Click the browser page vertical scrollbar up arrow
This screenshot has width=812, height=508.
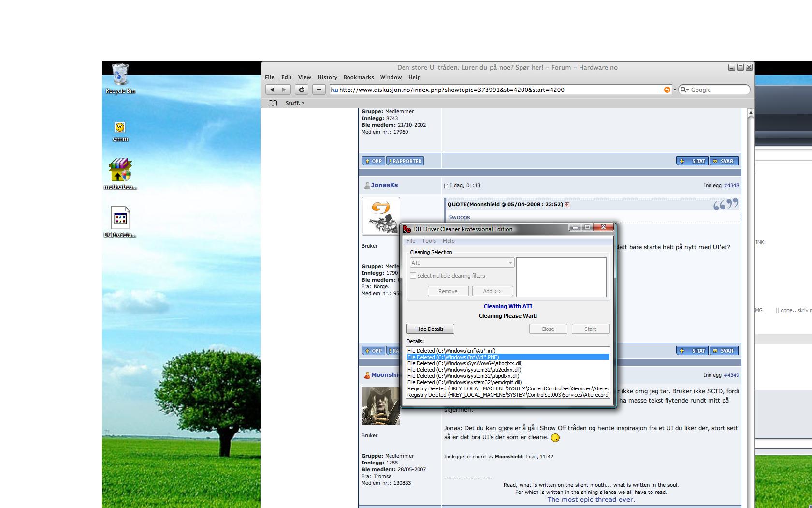coord(751,113)
